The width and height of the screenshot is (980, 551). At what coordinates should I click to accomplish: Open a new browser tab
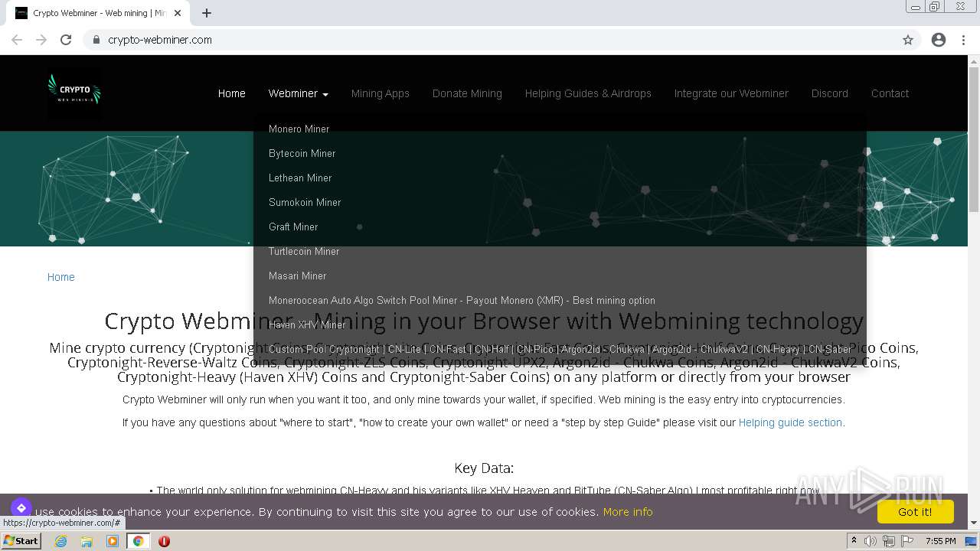[207, 13]
